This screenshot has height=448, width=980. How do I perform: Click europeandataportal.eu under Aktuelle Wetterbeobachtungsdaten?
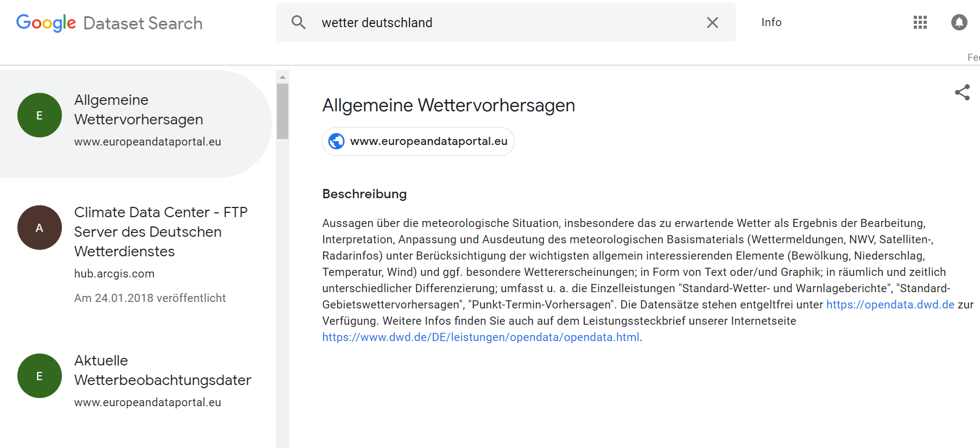[148, 402]
